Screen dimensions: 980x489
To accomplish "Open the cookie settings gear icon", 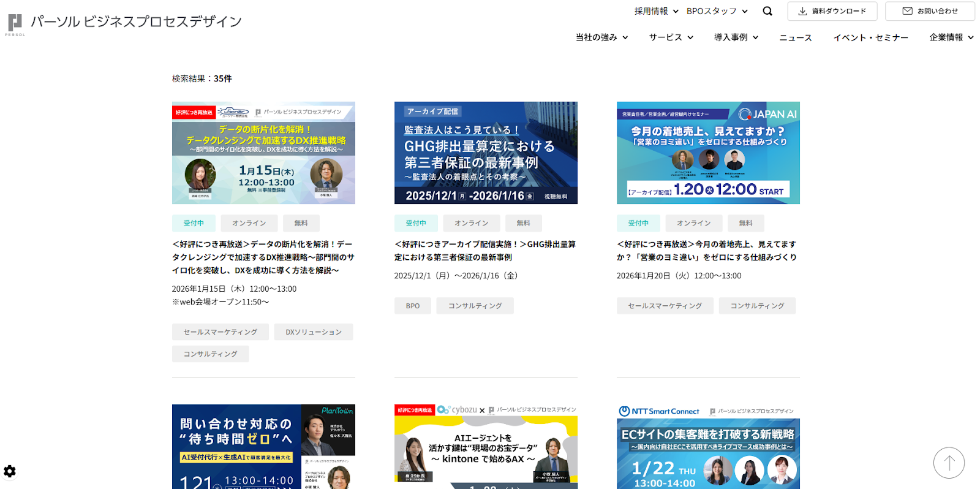I will pyautogui.click(x=10, y=471).
